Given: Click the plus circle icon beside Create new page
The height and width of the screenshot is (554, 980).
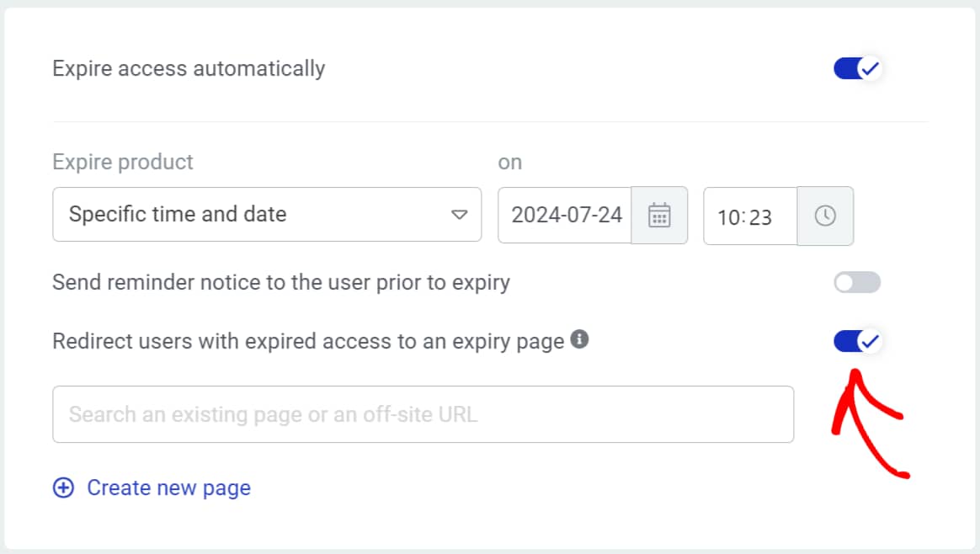Looking at the screenshot, I should (63, 487).
